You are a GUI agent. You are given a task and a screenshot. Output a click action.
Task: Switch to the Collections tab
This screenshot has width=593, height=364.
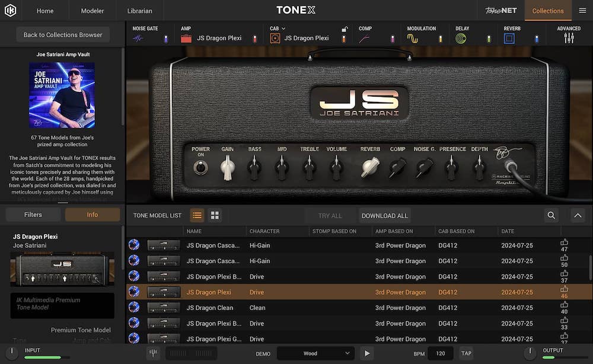pos(547,10)
